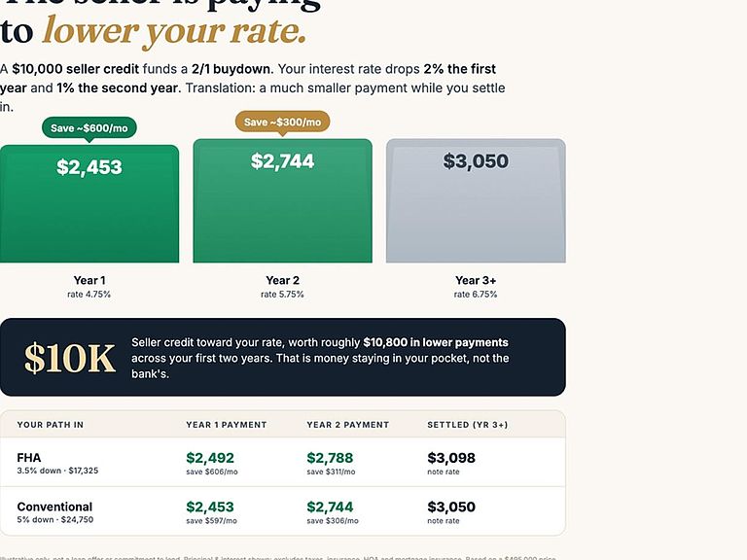Viewport: 747px width, 560px height.
Task: Click the Save ~$600/mo green badge
Action: click(89, 128)
